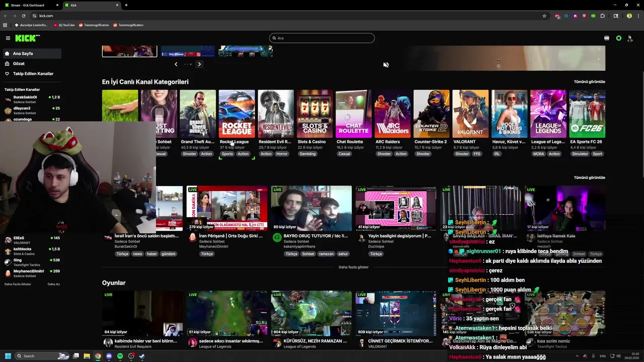
Task: Open the 279 viewers İran Perişanê stream
Action: pos(227,208)
